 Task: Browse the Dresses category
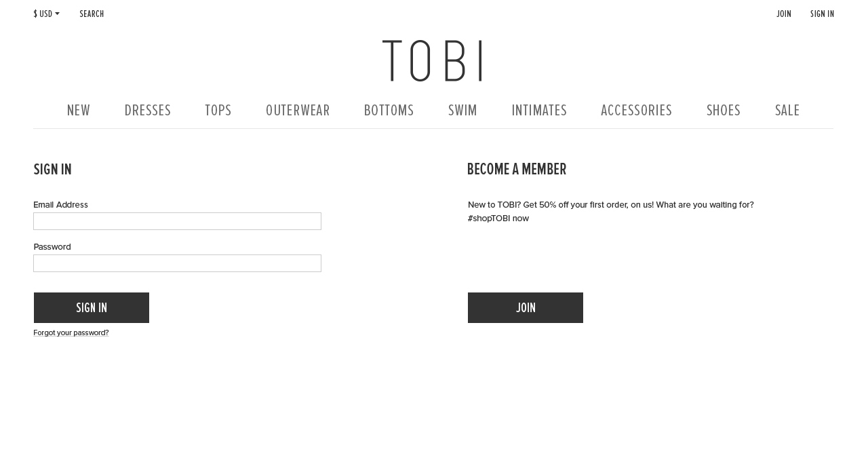click(148, 111)
